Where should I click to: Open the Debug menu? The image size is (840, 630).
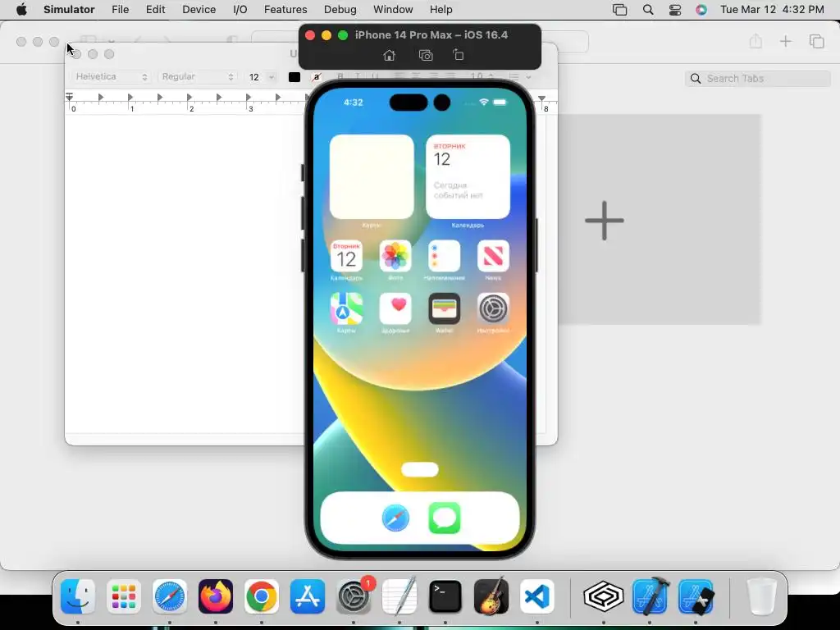[x=340, y=10]
